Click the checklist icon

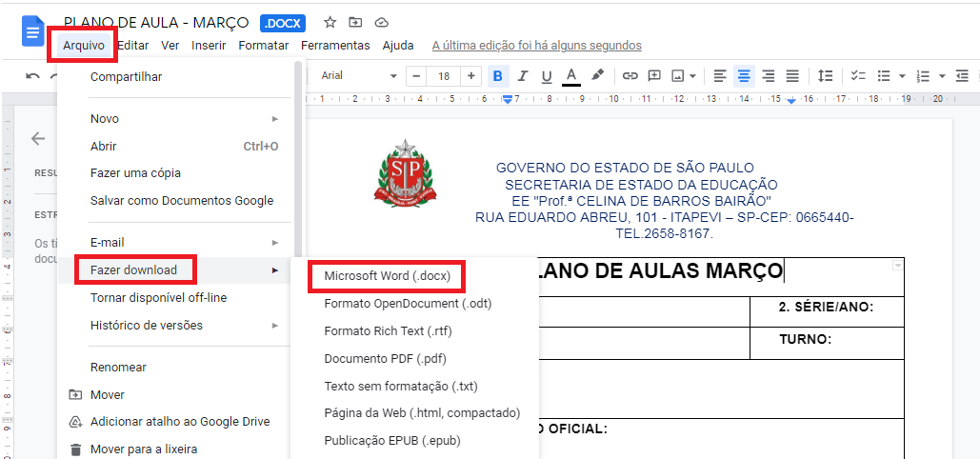858,76
